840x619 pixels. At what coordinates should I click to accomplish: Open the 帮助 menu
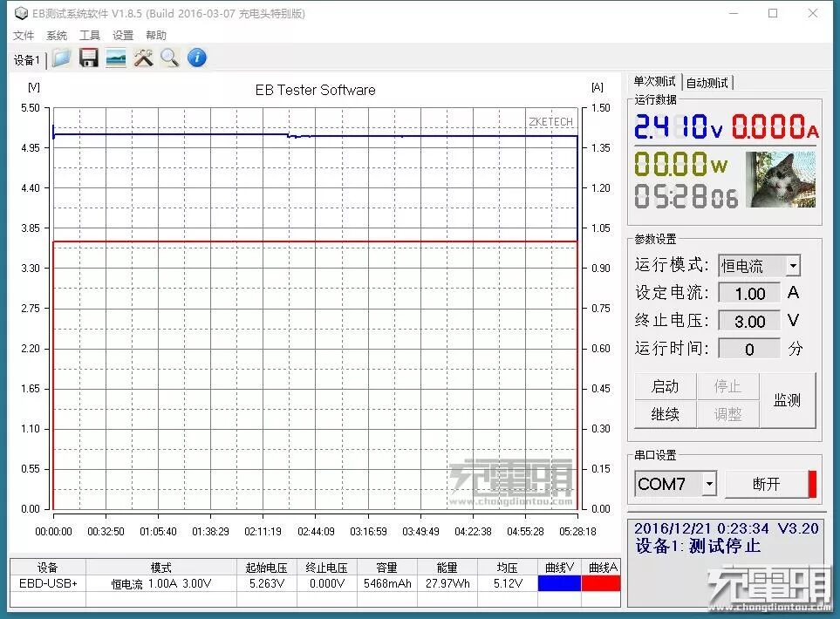tap(156, 36)
